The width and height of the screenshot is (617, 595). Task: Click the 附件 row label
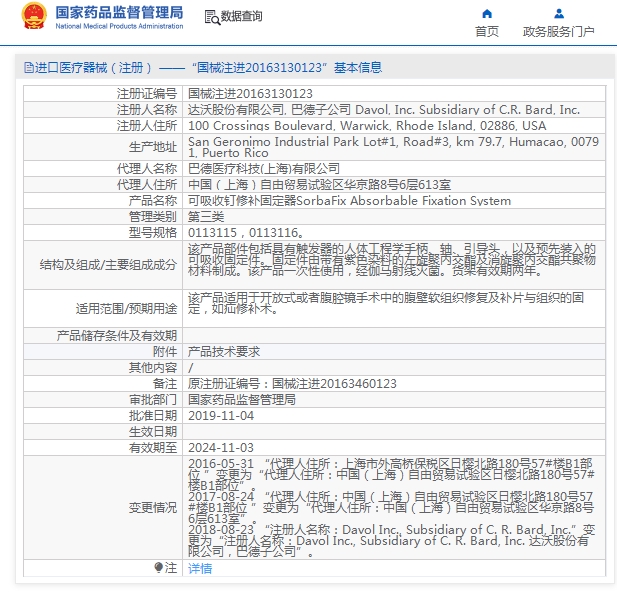click(165, 351)
